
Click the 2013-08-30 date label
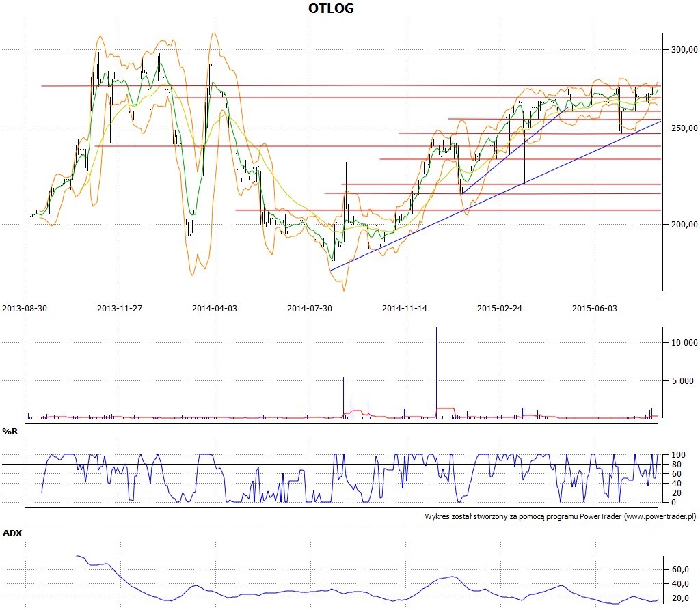(x=25, y=308)
